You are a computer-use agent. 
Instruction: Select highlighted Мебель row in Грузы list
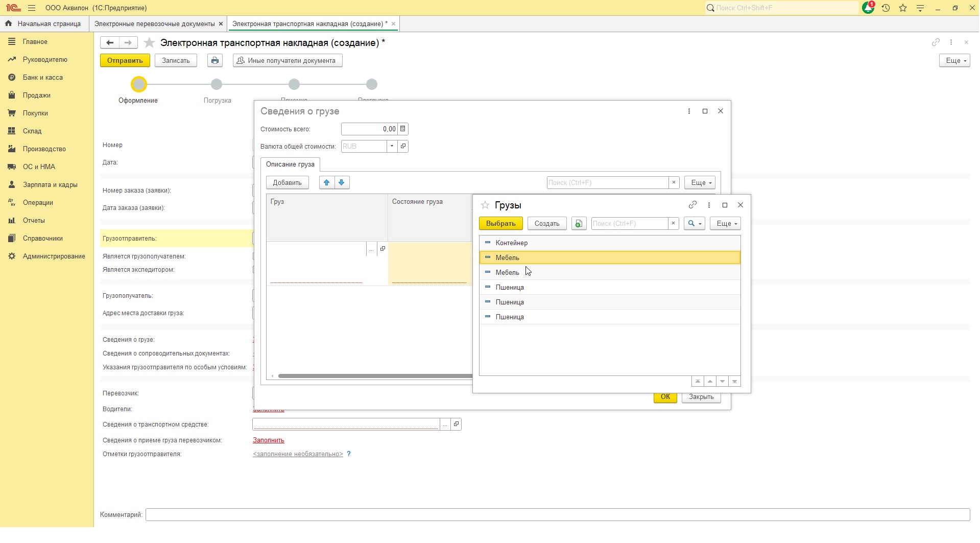point(610,258)
